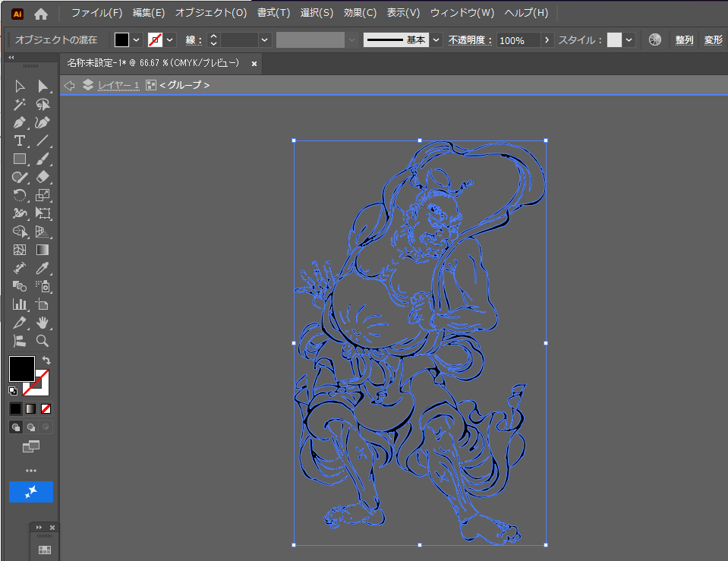Expand the opacity slider arrow

pos(546,39)
